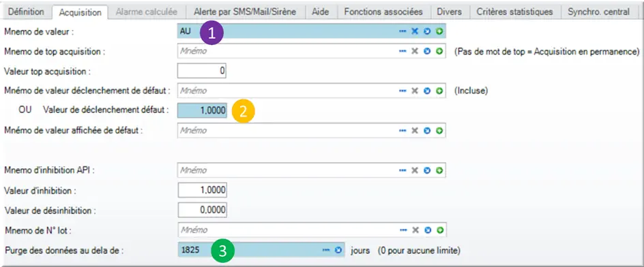Click the Mnemo d'inhibition API field
The image size is (644, 267).
312,170
